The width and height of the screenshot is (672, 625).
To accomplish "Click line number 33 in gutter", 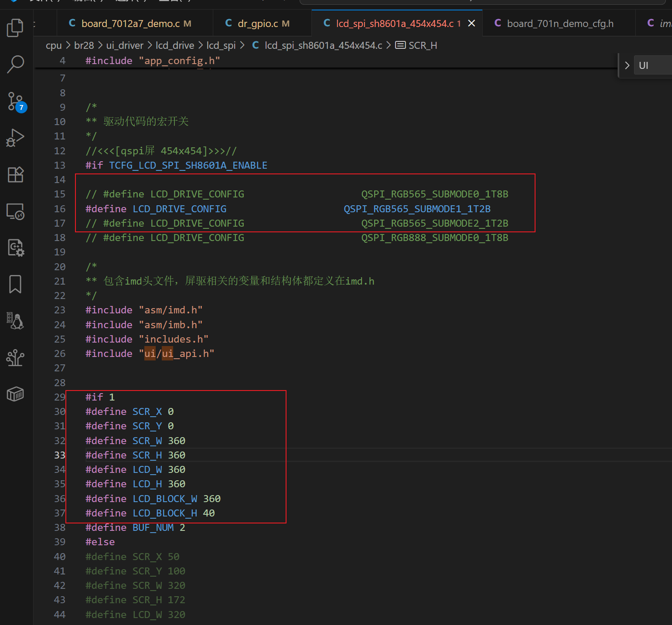I will click(60, 455).
